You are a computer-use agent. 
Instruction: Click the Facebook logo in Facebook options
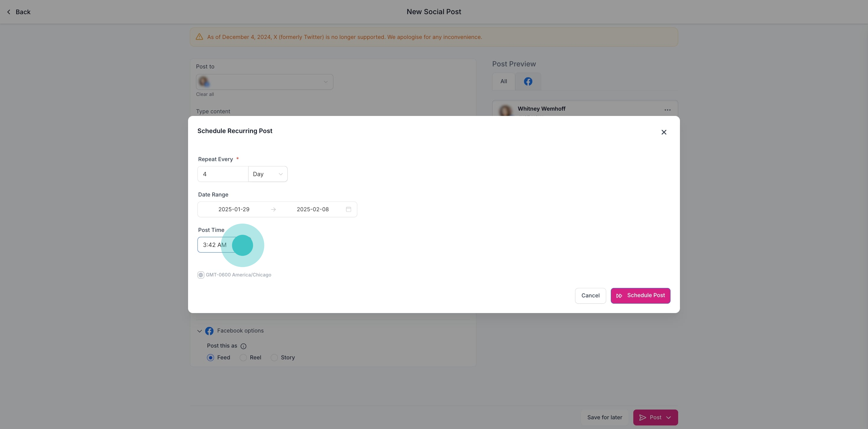(x=209, y=331)
